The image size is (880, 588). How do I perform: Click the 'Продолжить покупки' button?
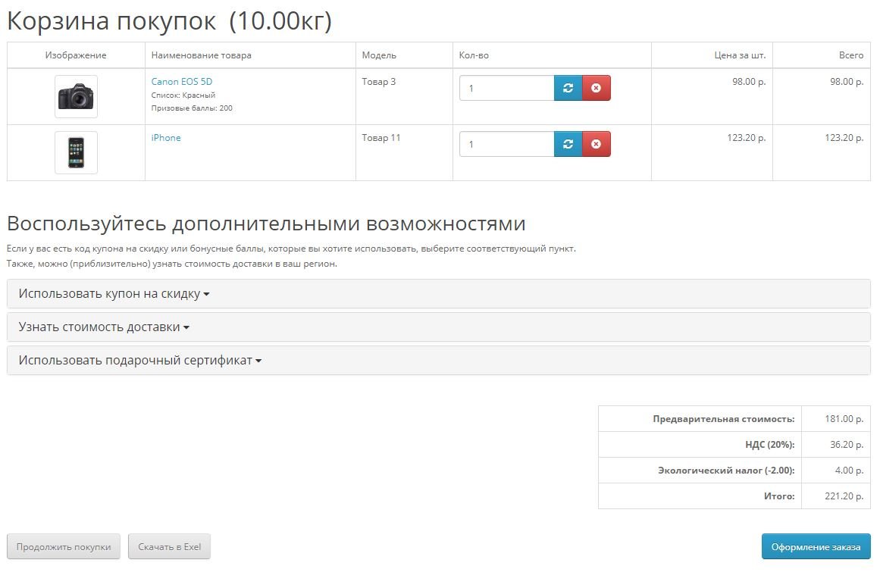point(64,546)
